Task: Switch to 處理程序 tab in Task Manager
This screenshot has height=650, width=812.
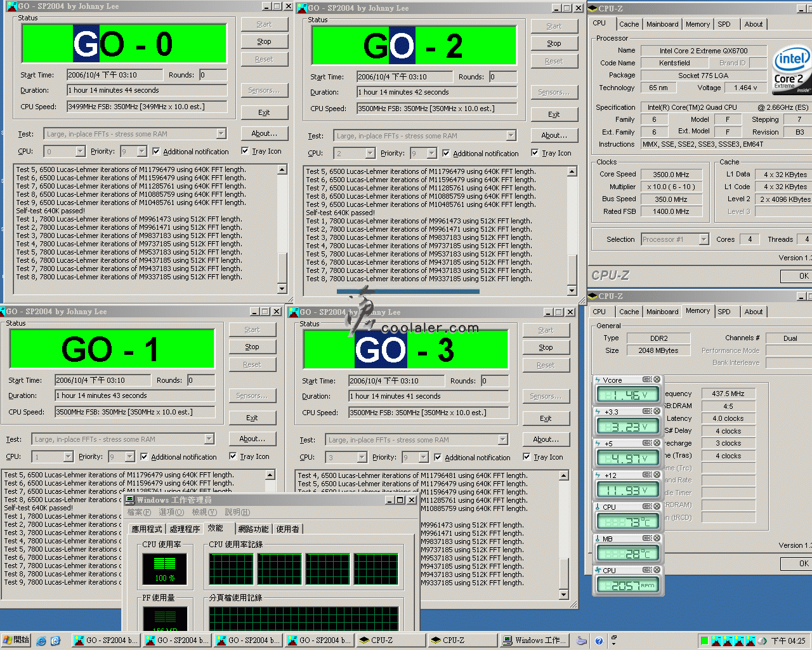Action: click(x=185, y=529)
